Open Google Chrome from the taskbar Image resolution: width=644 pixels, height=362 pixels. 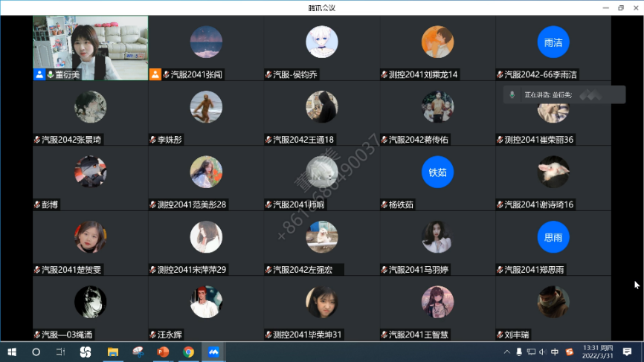[x=189, y=352]
